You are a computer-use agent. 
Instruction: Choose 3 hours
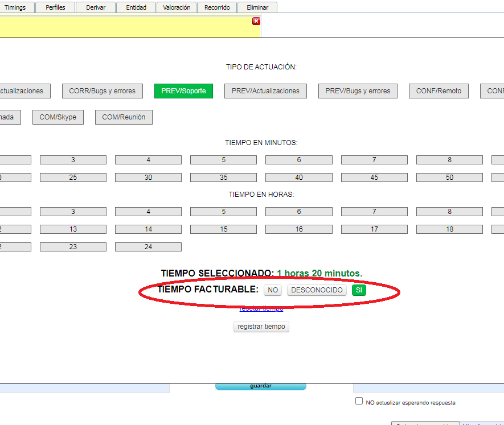(73, 212)
